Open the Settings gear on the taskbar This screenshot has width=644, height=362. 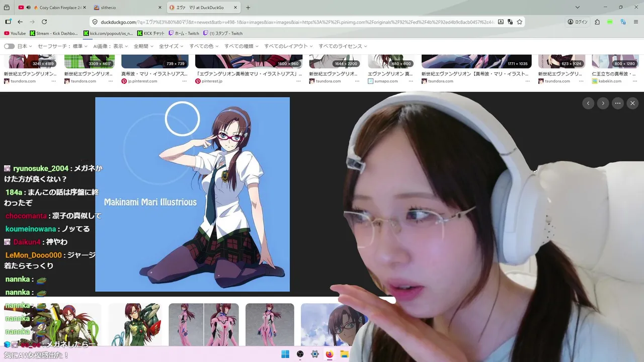[x=315, y=354]
